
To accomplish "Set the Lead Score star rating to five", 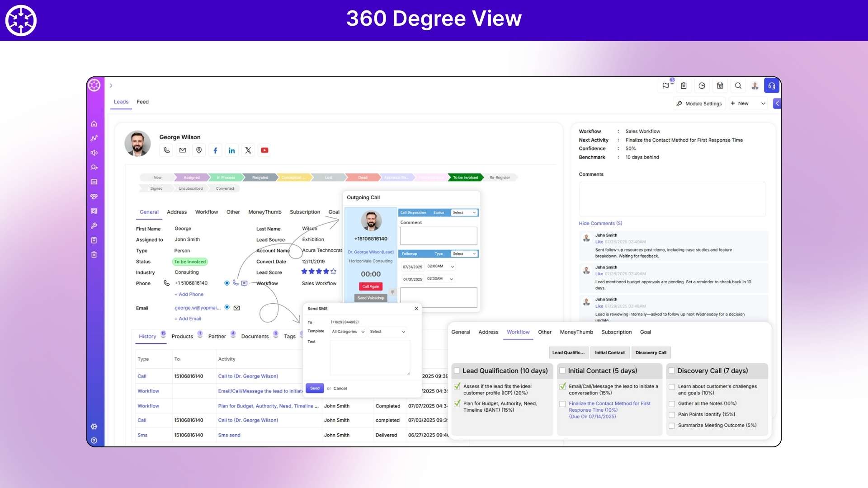I will 333,272.
